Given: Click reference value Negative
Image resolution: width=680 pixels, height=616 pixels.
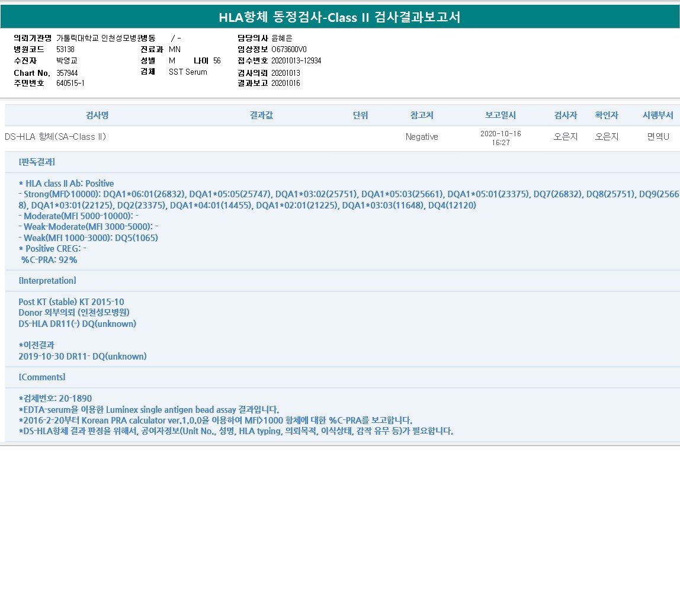Looking at the screenshot, I should 422,137.
